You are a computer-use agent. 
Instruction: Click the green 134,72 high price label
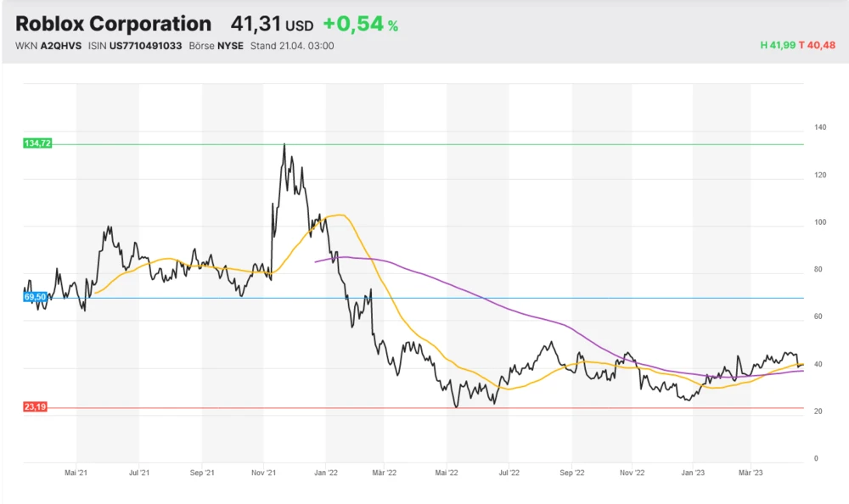click(x=37, y=144)
